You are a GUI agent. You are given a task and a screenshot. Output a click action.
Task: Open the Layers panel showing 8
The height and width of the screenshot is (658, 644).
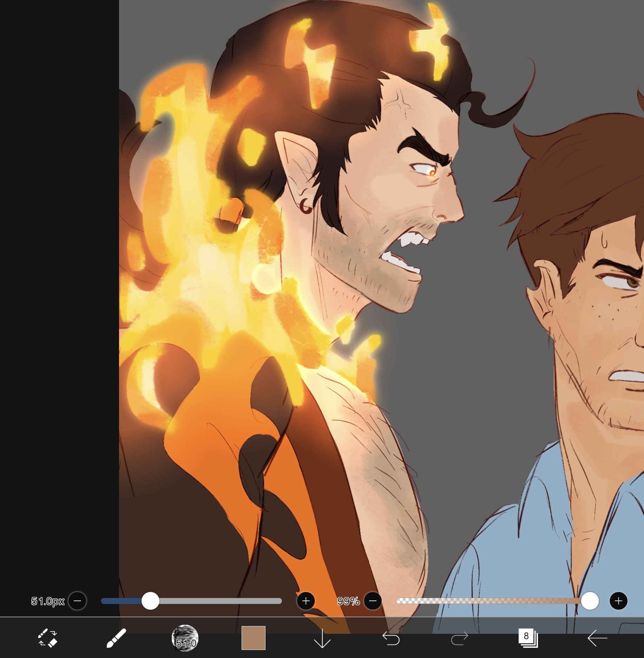tap(527, 638)
